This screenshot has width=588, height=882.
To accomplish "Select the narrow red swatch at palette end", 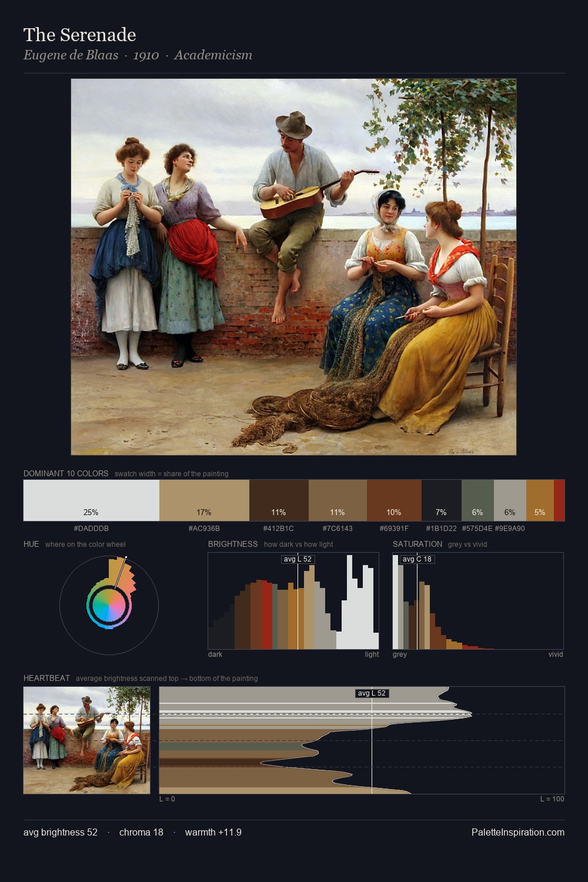I will coord(559,500).
